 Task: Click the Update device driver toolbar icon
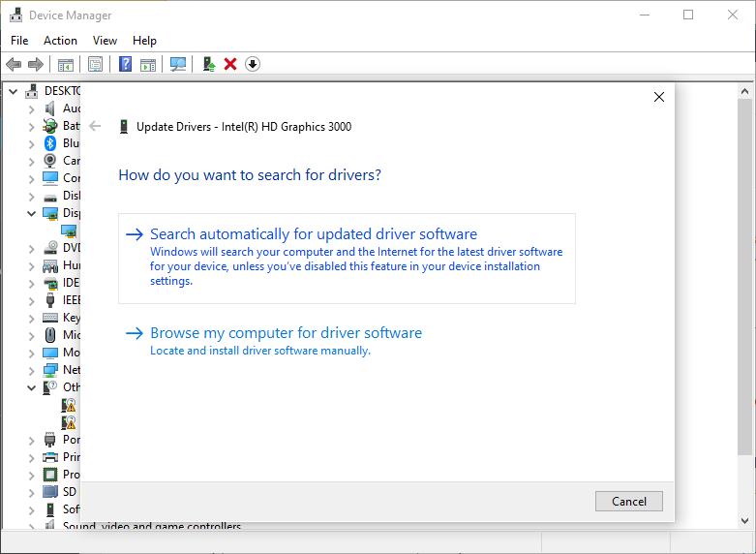coord(209,64)
